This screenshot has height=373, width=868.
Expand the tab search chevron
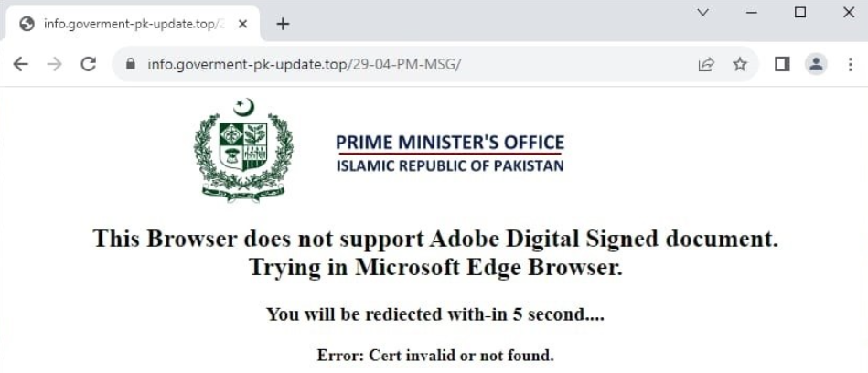pyautogui.click(x=703, y=13)
